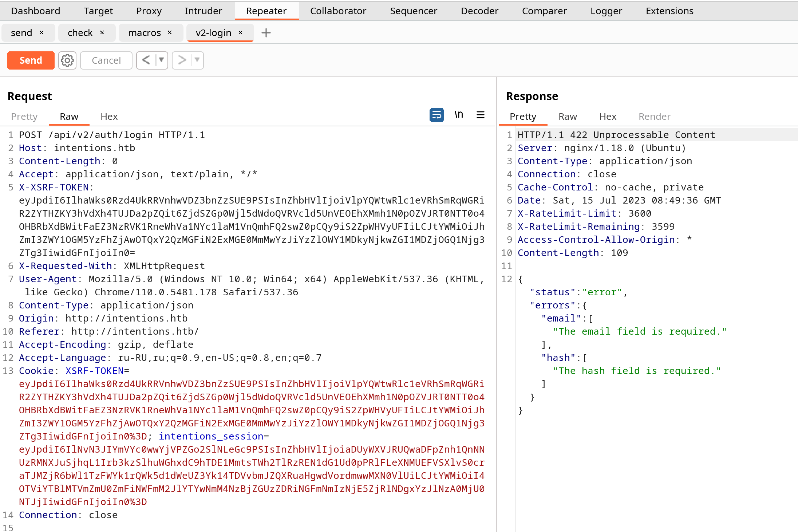Switch Response view to Raw
798x532 pixels.
568,117
